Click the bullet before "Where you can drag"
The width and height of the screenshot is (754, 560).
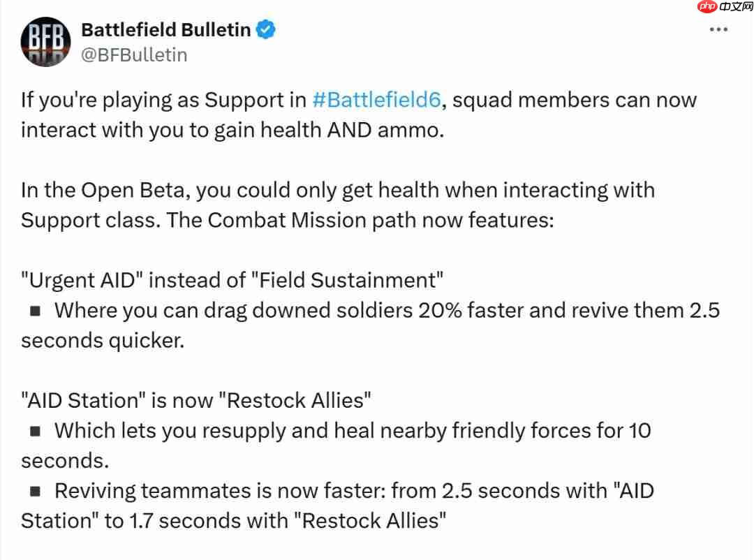tap(35, 311)
